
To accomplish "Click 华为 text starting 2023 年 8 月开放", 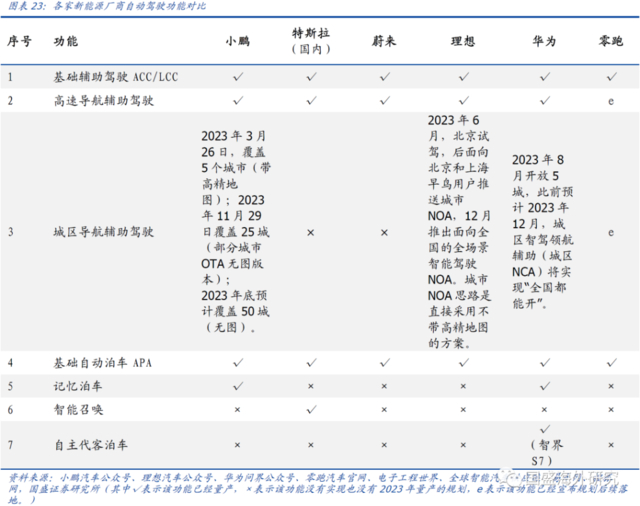I will click(x=542, y=232).
